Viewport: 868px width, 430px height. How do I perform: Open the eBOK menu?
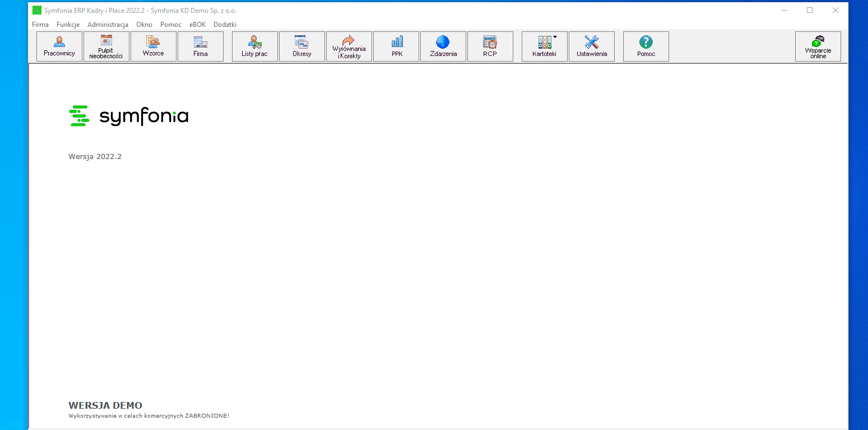(x=197, y=25)
